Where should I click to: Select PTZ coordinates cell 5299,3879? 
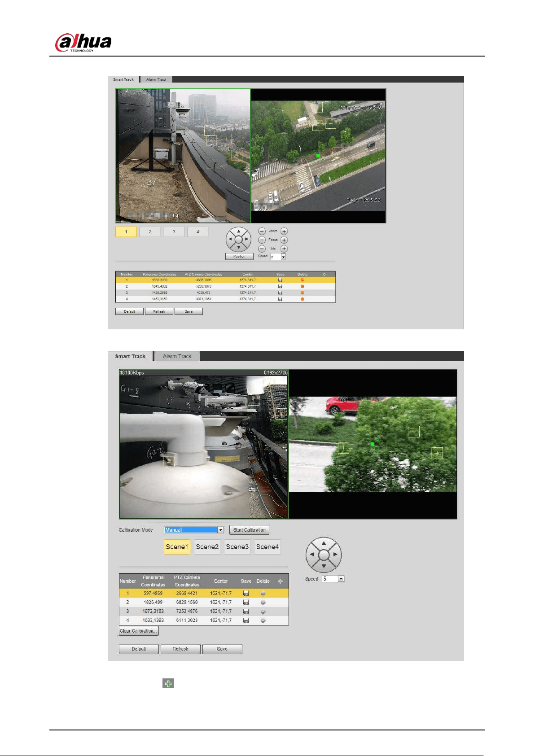203,286
